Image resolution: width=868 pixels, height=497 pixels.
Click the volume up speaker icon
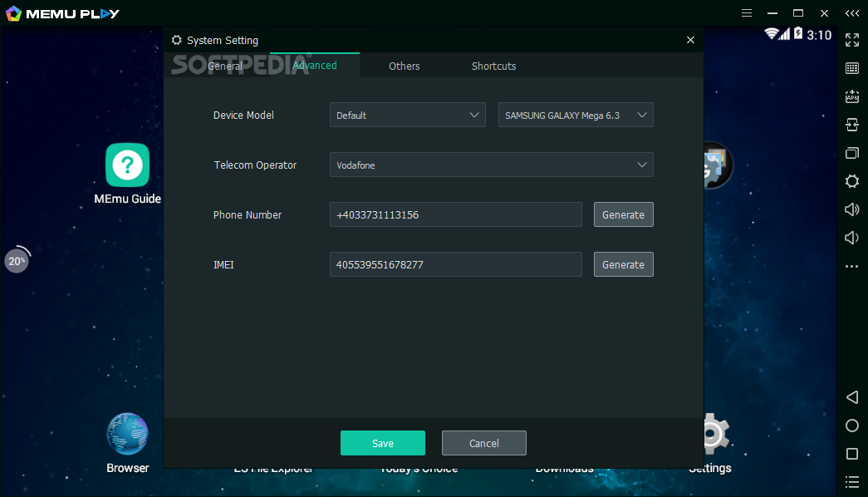click(852, 209)
